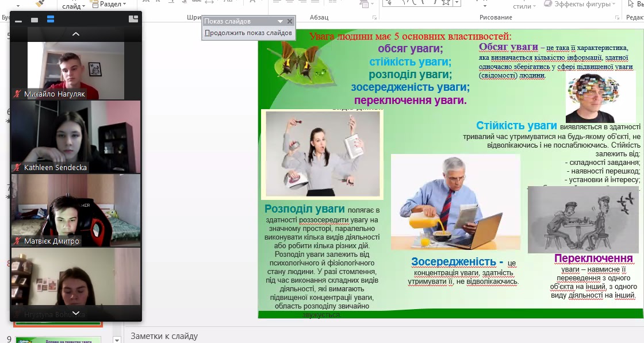The height and width of the screenshot is (343, 644).
Task: Select Kathleen Sendecka's video tile
Action: (76, 136)
